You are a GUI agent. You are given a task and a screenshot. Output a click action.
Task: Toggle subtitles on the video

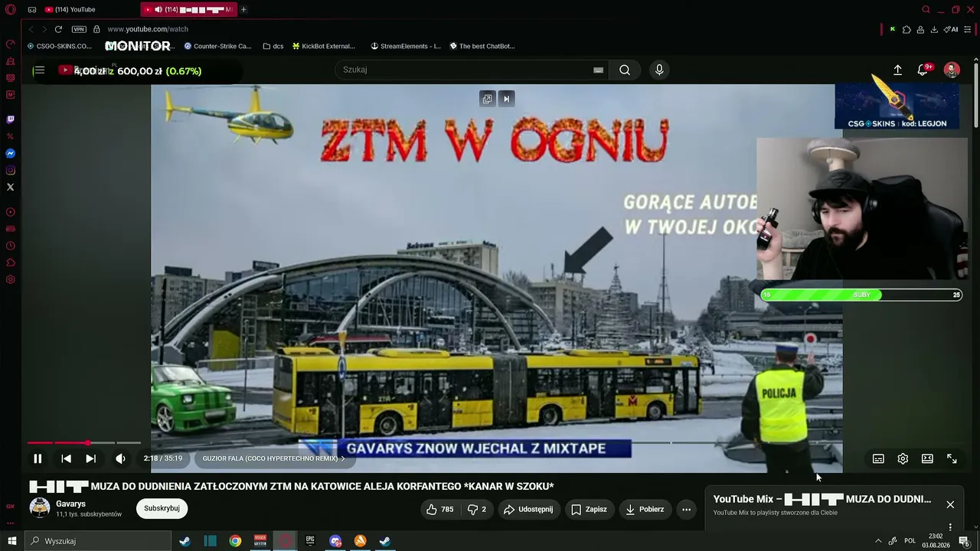tap(878, 458)
